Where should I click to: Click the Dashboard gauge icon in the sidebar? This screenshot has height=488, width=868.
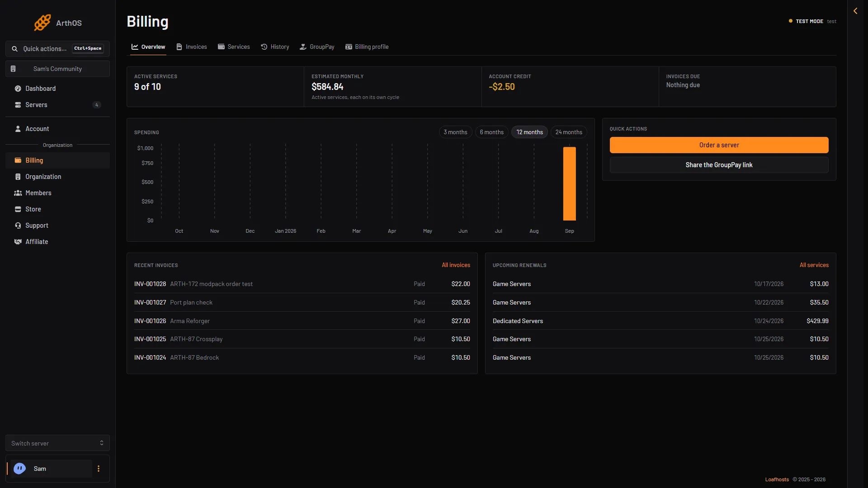tap(18, 89)
